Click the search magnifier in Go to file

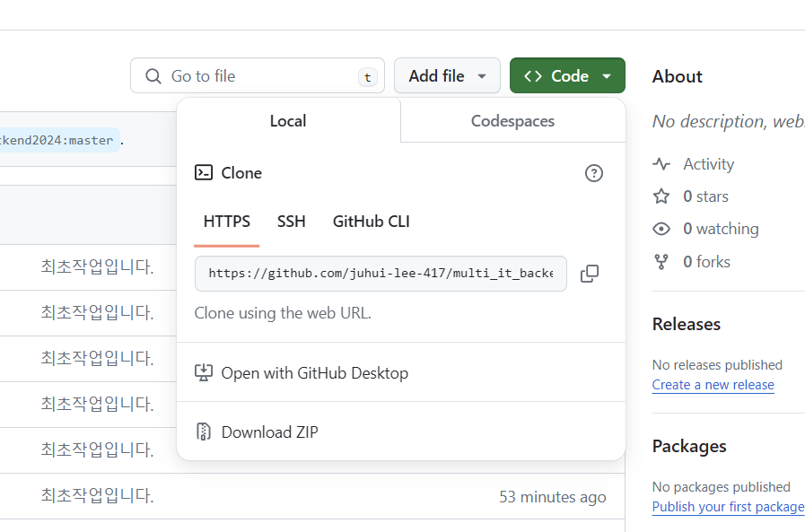pyautogui.click(x=153, y=76)
